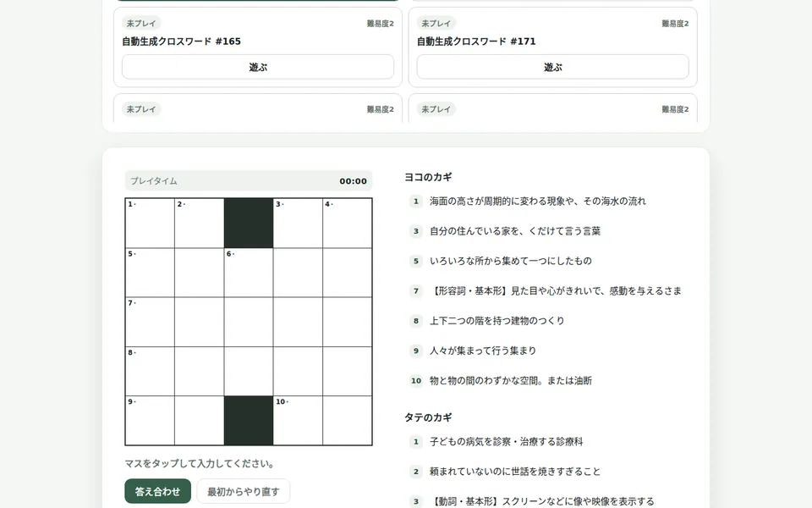Screen dimensions: 812x508
Task: Select crossword cell numbered 8
Action: [151, 371]
